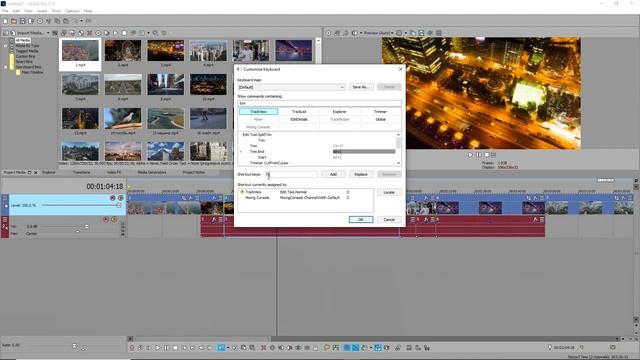Click the first icon on preview toolbar
Image resolution: width=640 pixels, height=360 pixels.
[x=329, y=33]
